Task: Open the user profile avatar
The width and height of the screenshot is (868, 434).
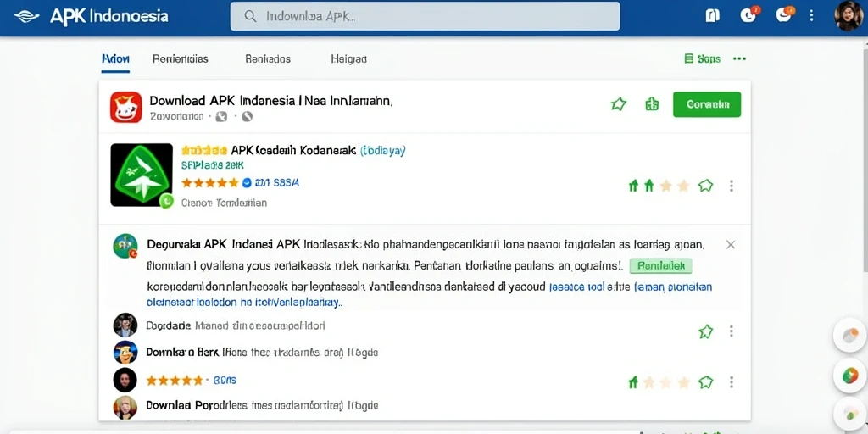Action: 848,15
